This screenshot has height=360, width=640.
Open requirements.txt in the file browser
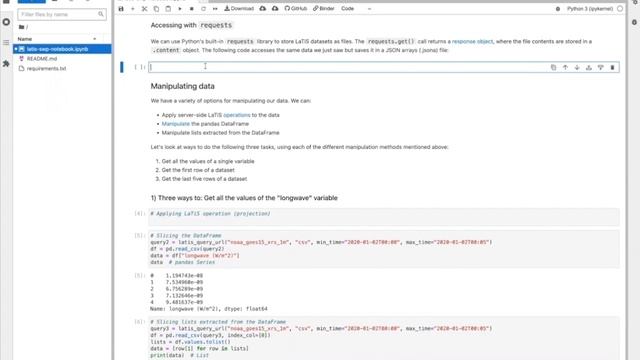tap(46, 69)
